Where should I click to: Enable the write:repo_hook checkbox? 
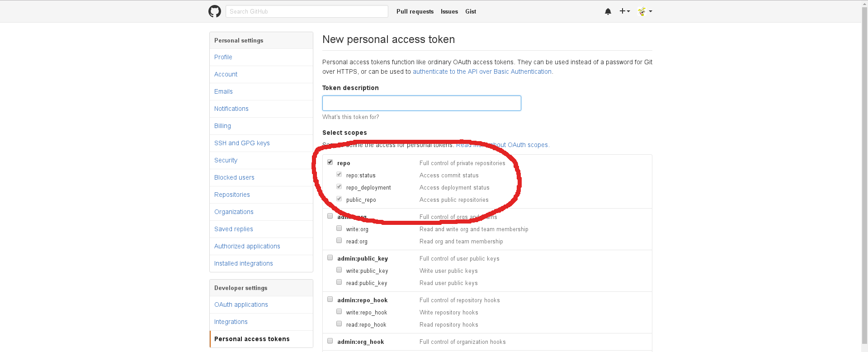tap(339, 311)
